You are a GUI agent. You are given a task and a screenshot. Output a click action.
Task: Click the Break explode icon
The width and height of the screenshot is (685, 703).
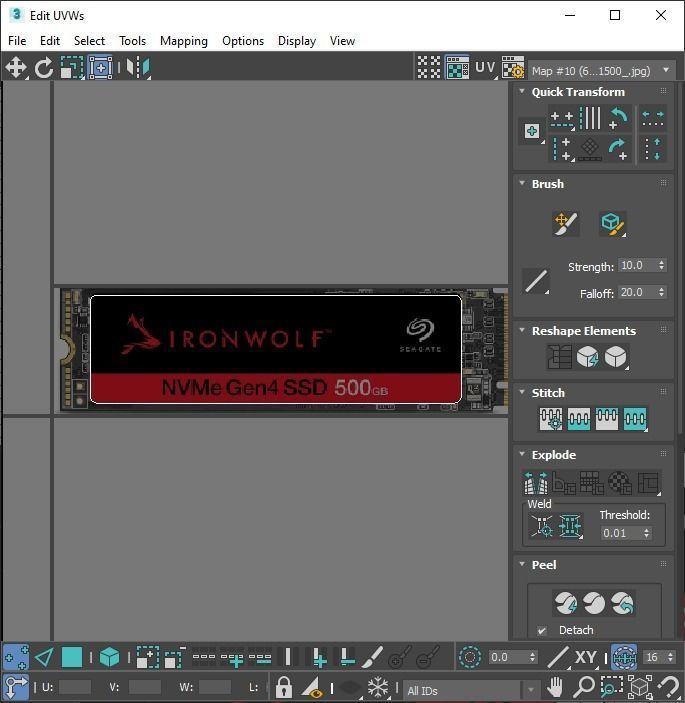tap(536, 482)
